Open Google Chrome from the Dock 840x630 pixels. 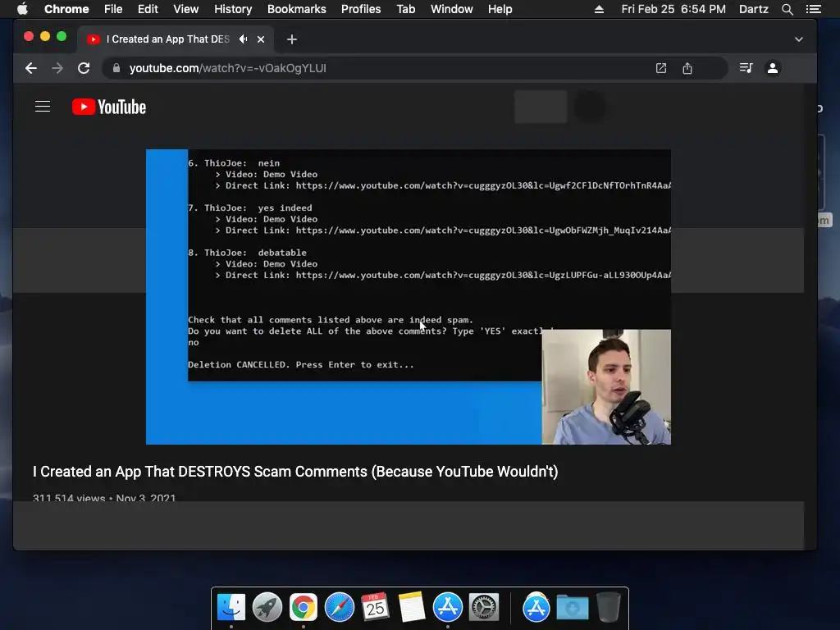click(x=304, y=608)
